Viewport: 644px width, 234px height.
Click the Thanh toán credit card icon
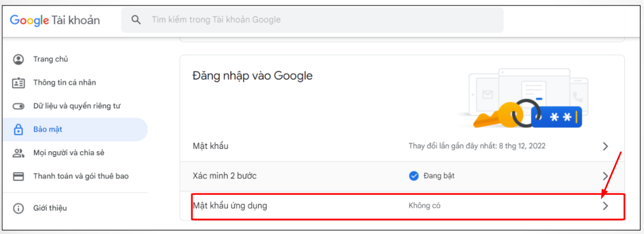tap(19, 177)
